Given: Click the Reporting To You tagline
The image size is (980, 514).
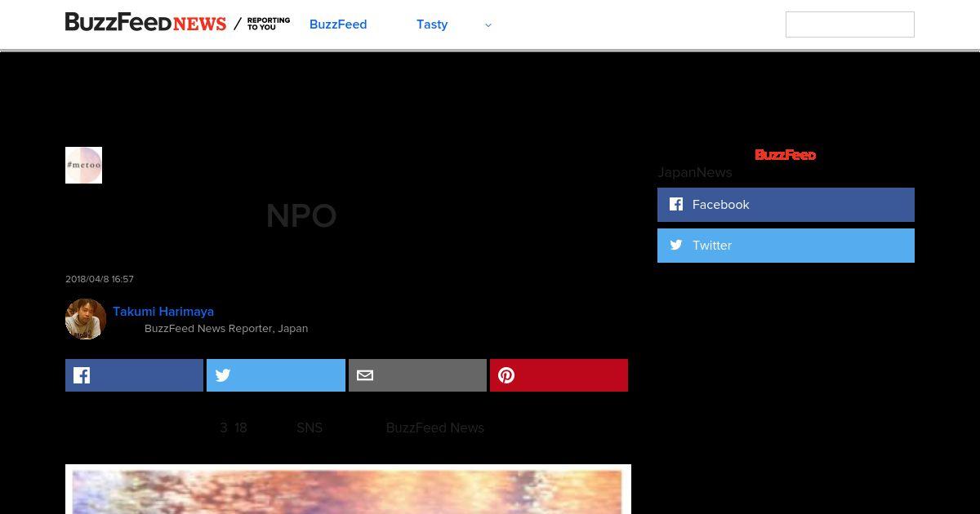Looking at the screenshot, I should pyautogui.click(x=268, y=24).
